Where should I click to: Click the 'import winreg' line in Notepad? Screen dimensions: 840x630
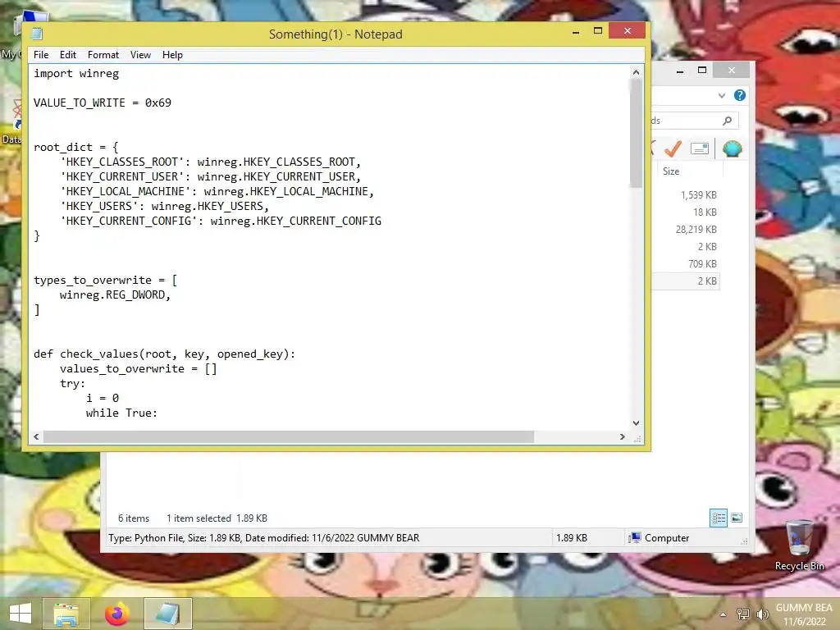click(76, 73)
